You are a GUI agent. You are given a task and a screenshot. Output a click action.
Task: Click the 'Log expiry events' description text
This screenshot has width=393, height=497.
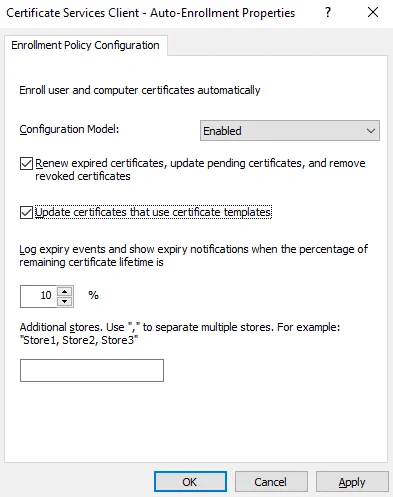193,256
